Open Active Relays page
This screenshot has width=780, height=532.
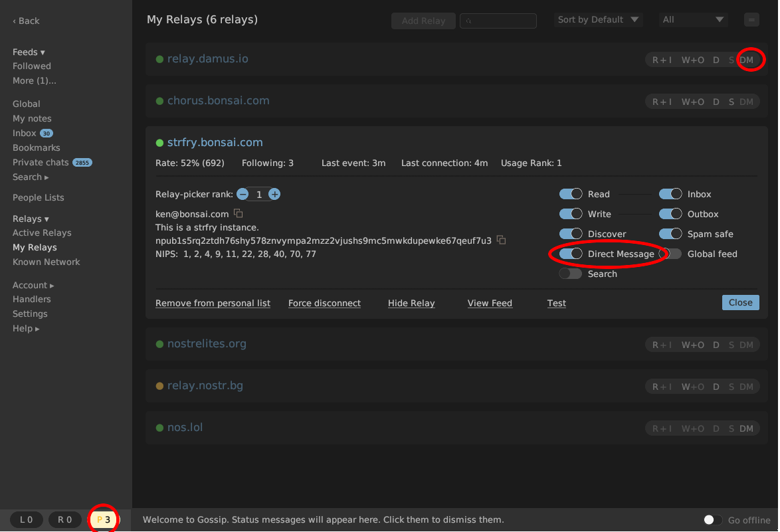(x=42, y=232)
